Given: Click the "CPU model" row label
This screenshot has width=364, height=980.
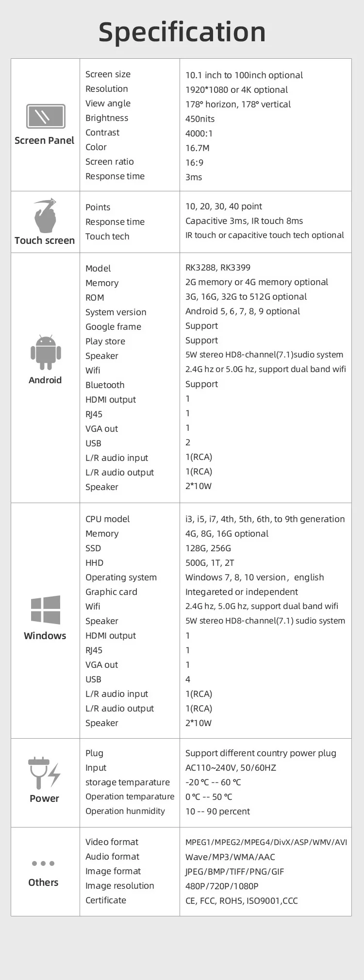Looking at the screenshot, I should click(108, 519).
